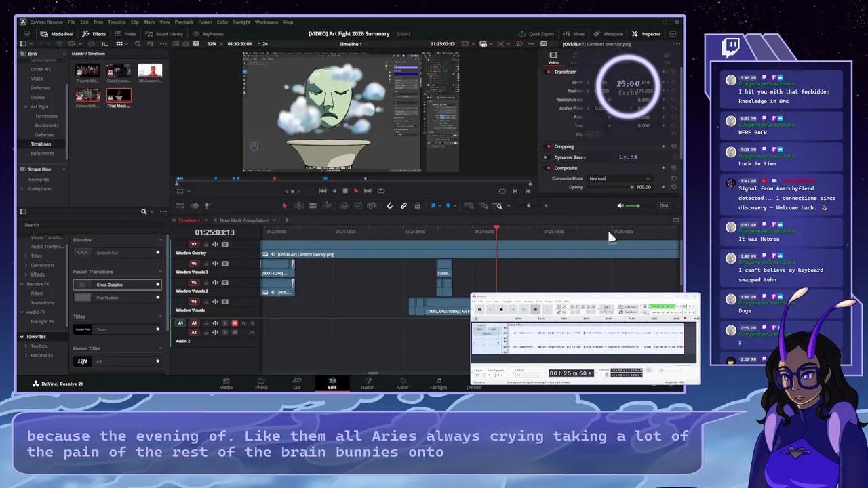Expand the Art Fight bin folder
This screenshot has height=488, width=868.
26,106
